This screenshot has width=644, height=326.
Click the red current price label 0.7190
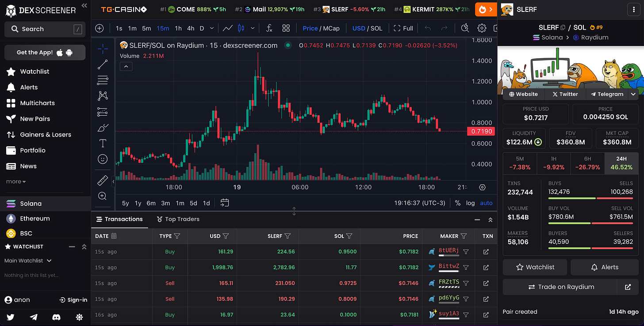pyautogui.click(x=480, y=132)
